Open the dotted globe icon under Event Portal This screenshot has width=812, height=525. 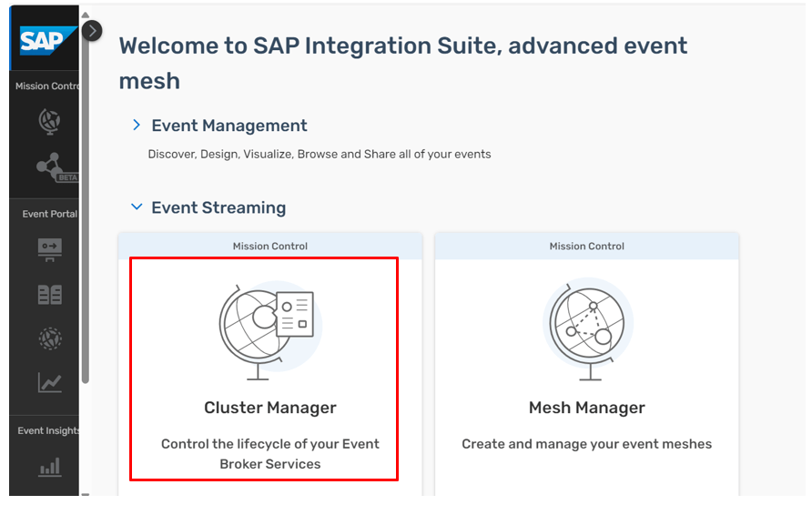pyautogui.click(x=50, y=338)
